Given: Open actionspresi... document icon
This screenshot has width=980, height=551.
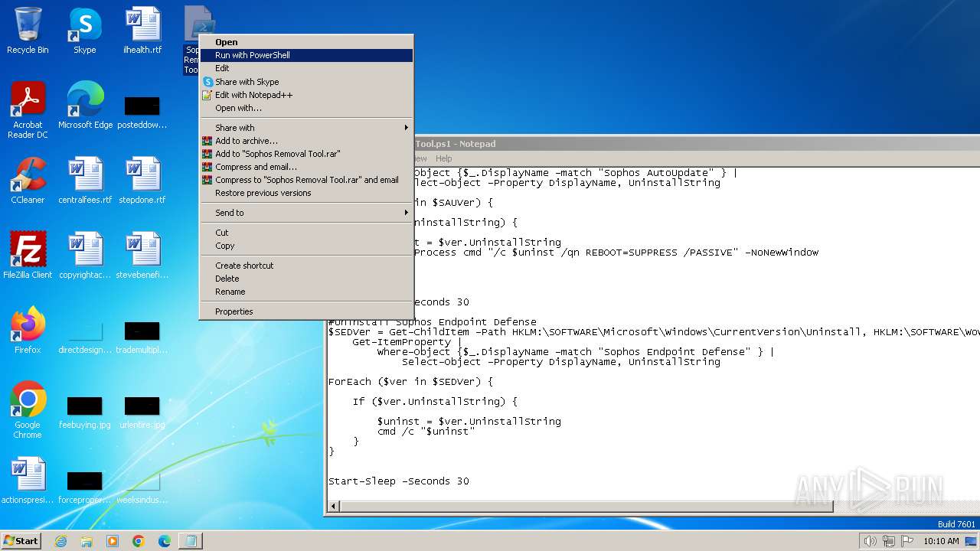Looking at the screenshot, I should (x=28, y=481).
